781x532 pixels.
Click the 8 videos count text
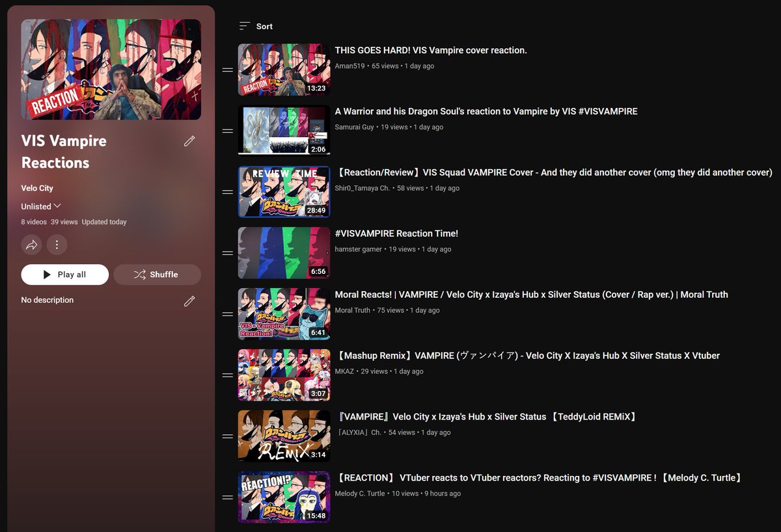pyautogui.click(x=34, y=222)
